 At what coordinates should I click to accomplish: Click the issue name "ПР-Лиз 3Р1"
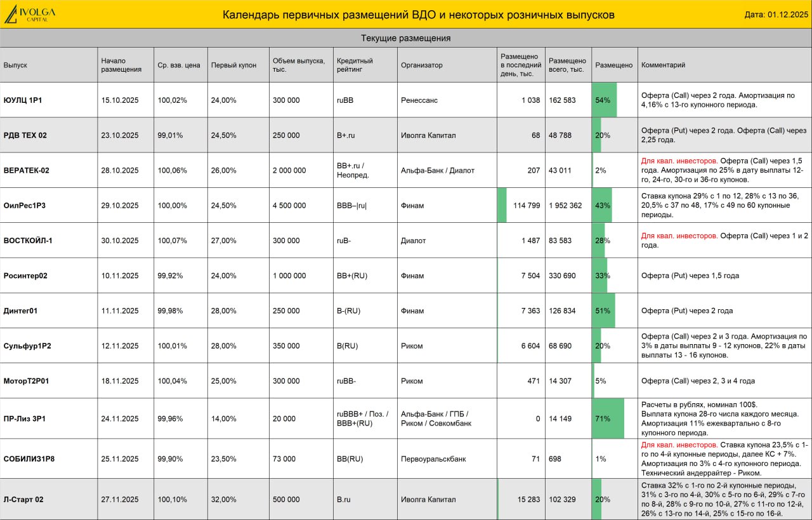click(x=24, y=418)
